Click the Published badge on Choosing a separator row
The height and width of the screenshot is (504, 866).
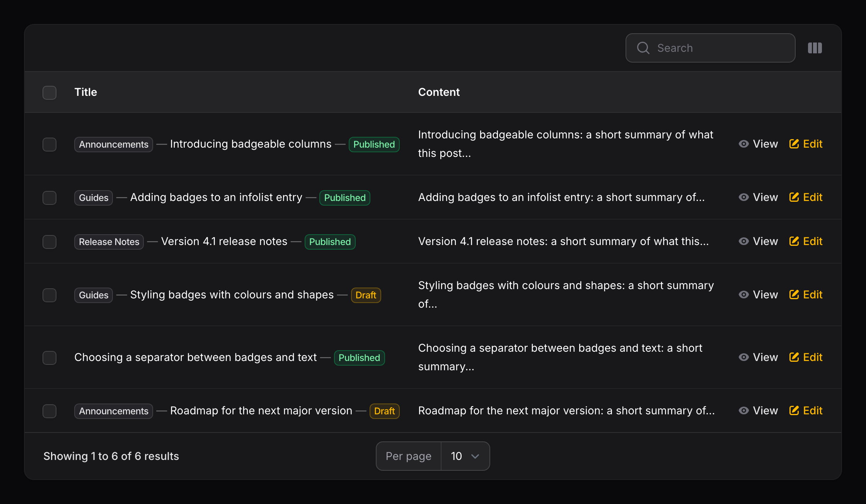click(x=359, y=358)
